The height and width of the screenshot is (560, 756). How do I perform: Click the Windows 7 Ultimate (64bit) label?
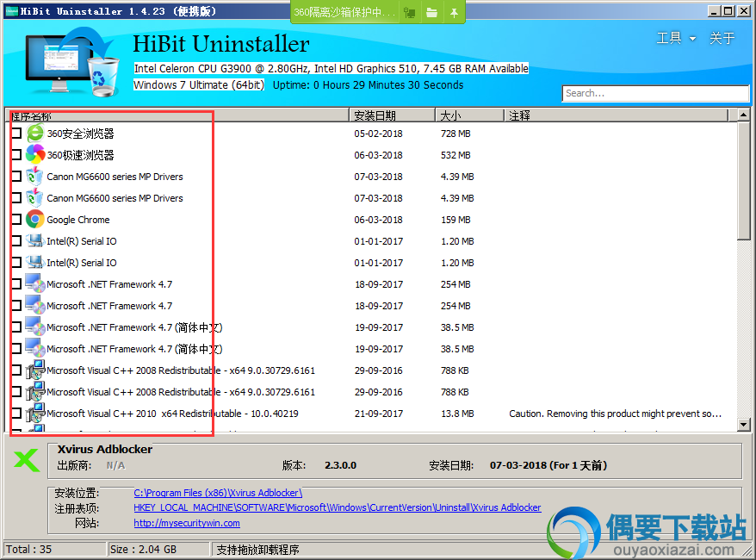pyautogui.click(x=199, y=85)
